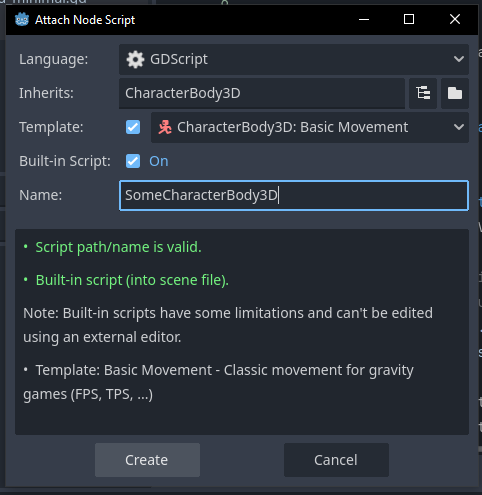Open the Language GDScript dropdown
482x495 pixels.
[294, 59]
